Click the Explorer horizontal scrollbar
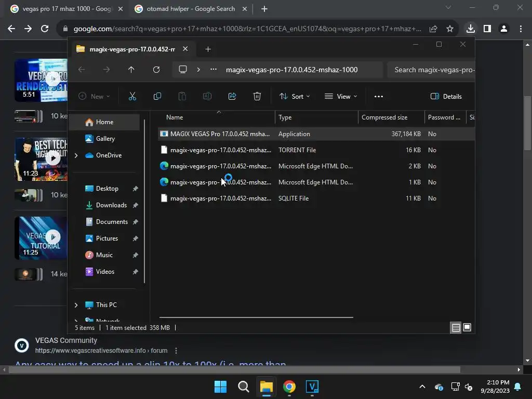This screenshot has height=399, width=532. (256, 317)
